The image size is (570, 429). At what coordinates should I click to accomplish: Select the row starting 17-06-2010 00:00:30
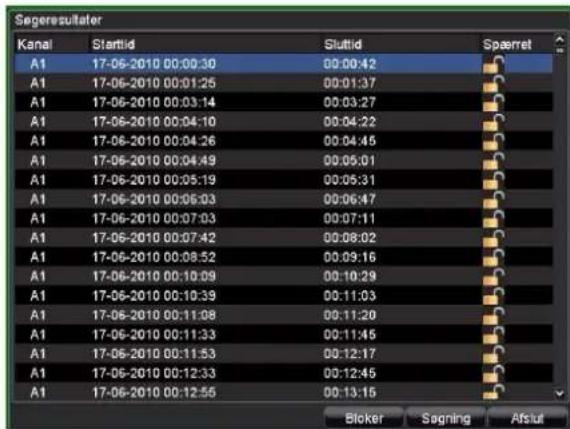[x=284, y=64]
